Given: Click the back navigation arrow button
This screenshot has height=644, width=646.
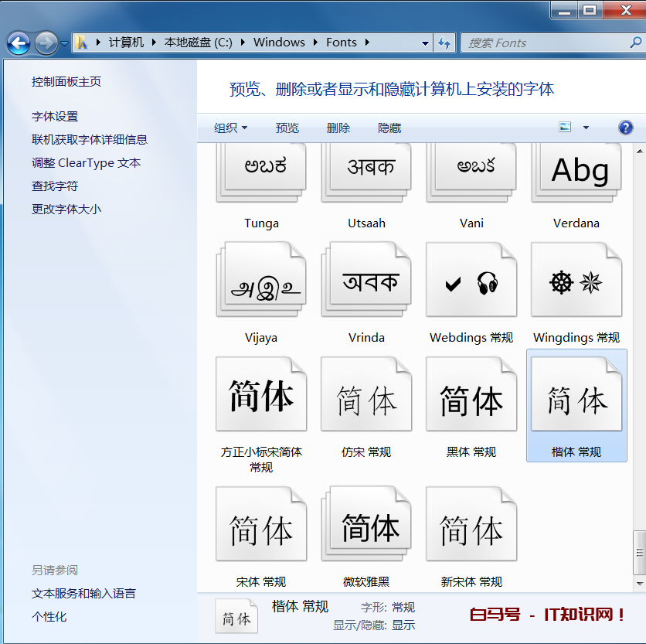Looking at the screenshot, I should 19,43.
